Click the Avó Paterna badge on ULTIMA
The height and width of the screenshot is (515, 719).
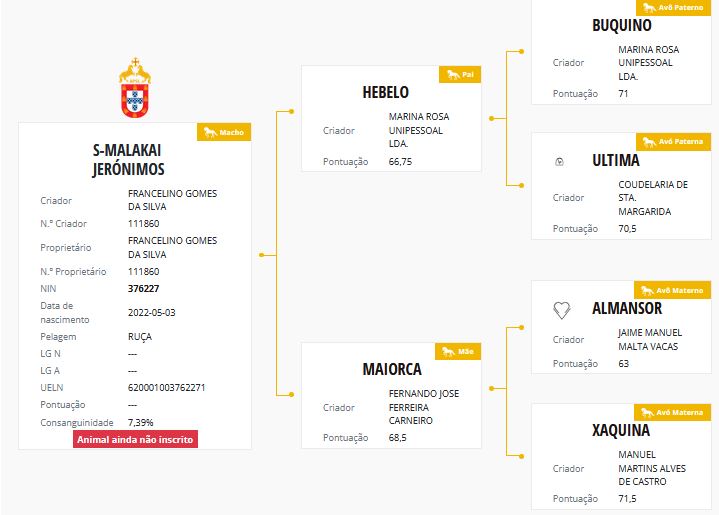click(x=673, y=142)
